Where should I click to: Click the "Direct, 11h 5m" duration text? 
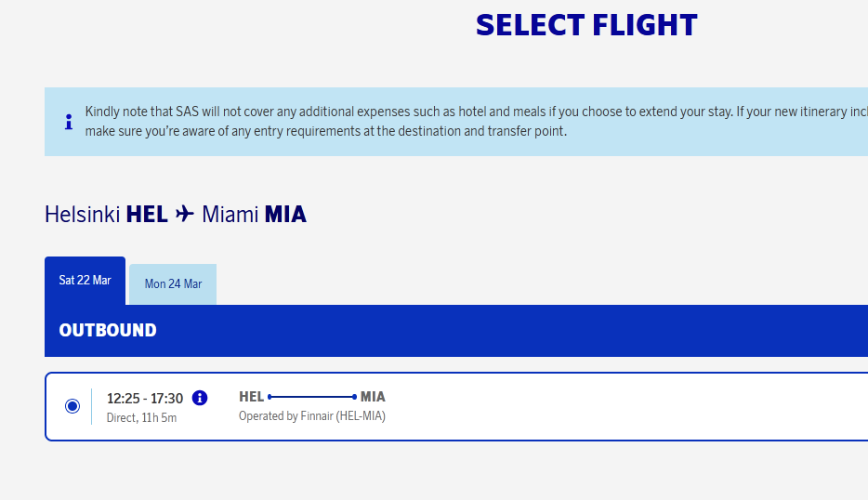(141, 418)
